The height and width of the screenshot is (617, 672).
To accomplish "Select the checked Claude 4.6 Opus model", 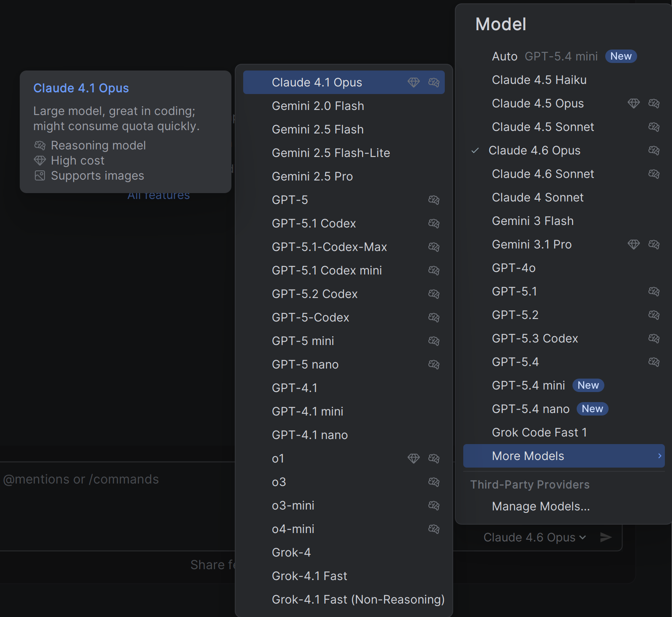I will coord(564,150).
